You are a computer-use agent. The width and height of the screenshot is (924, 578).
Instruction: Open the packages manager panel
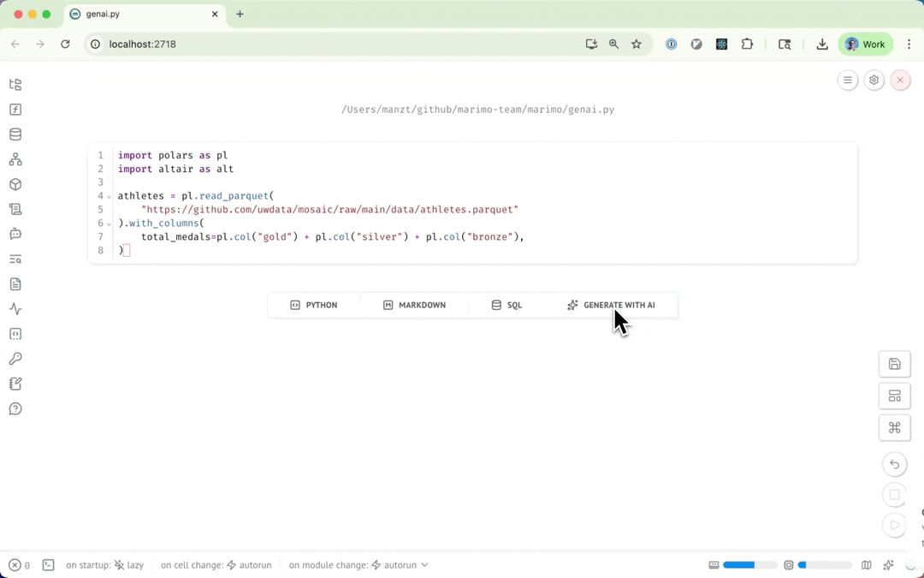[15, 184]
